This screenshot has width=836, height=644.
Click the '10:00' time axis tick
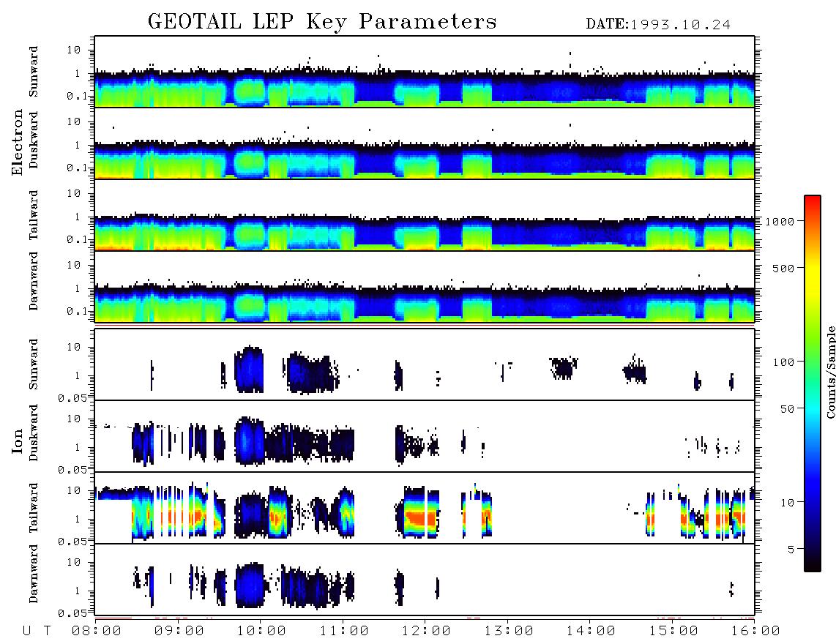click(262, 631)
